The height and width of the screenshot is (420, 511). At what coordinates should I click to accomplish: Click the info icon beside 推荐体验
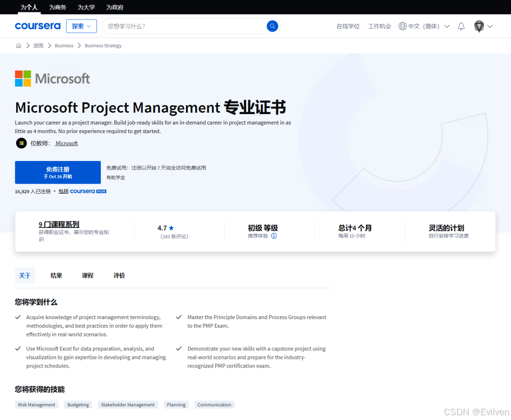click(x=274, y=236)
